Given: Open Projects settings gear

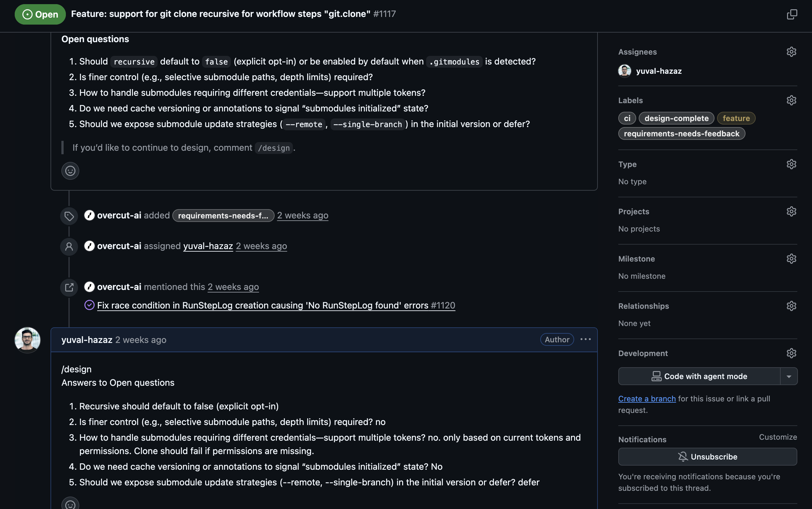Looking at the screenshot, I should [791, 211].
